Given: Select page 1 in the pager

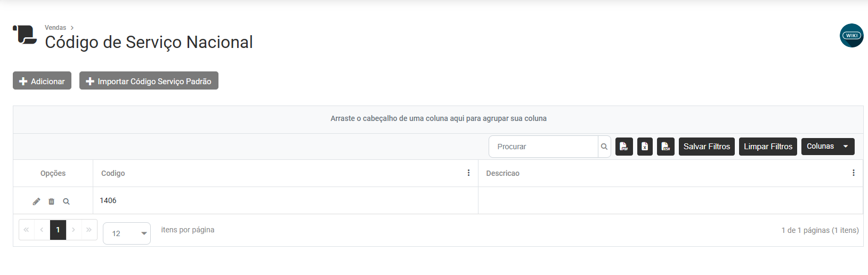Looking at the screenshot, I should 58,230.
